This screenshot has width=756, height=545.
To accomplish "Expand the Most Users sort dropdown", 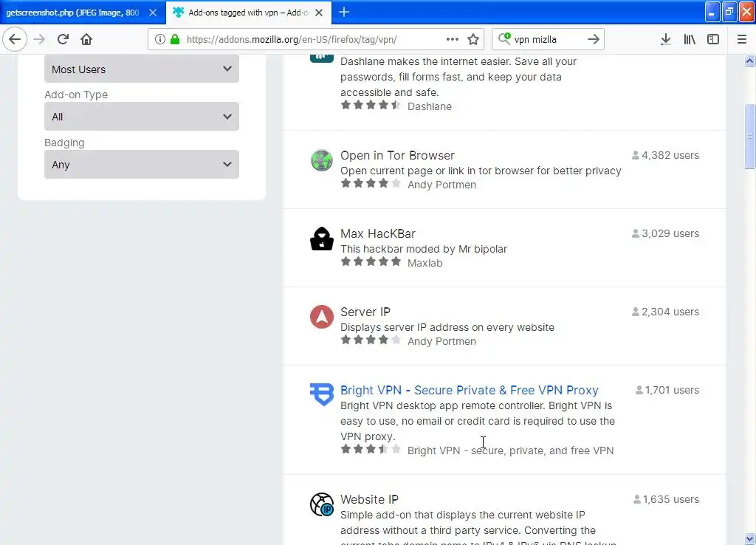I will pyautogui.click(x=142, y=69).
